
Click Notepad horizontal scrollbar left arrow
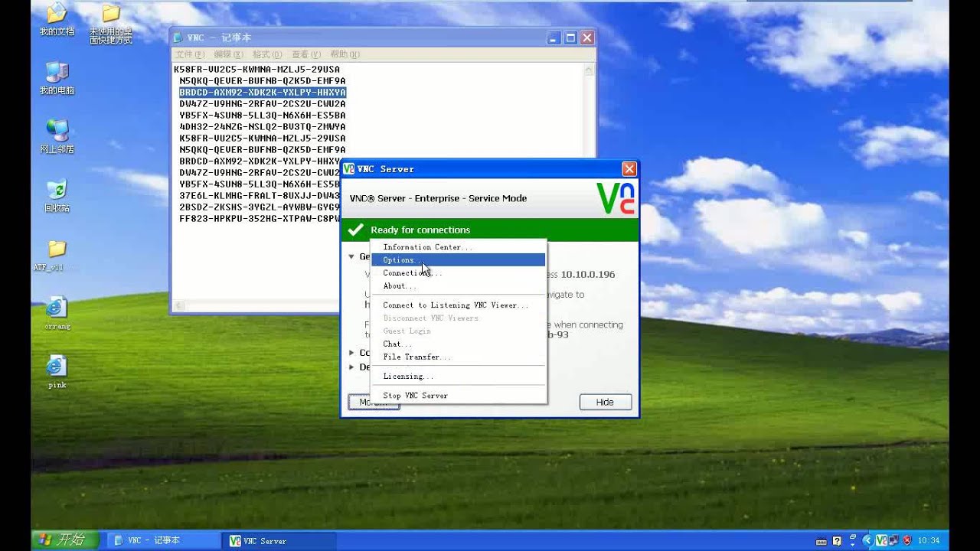pos(178,306)
